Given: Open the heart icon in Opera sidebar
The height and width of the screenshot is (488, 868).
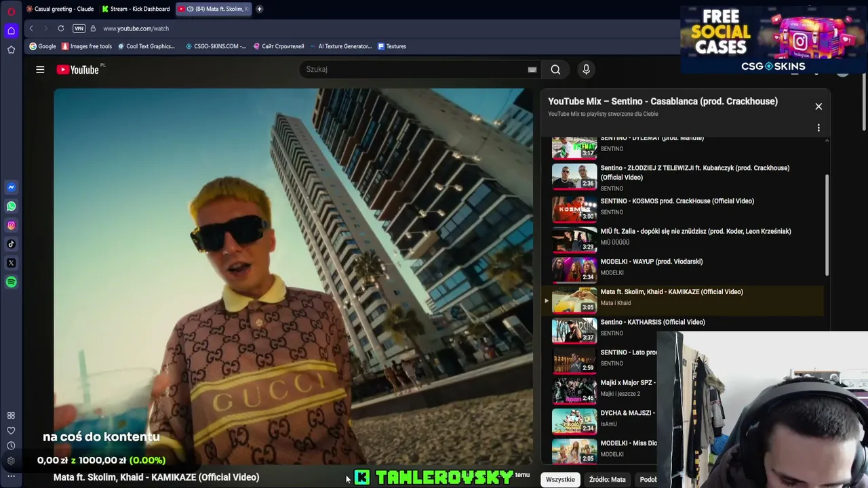Looking at the screenshot, I should coord(11,430).
